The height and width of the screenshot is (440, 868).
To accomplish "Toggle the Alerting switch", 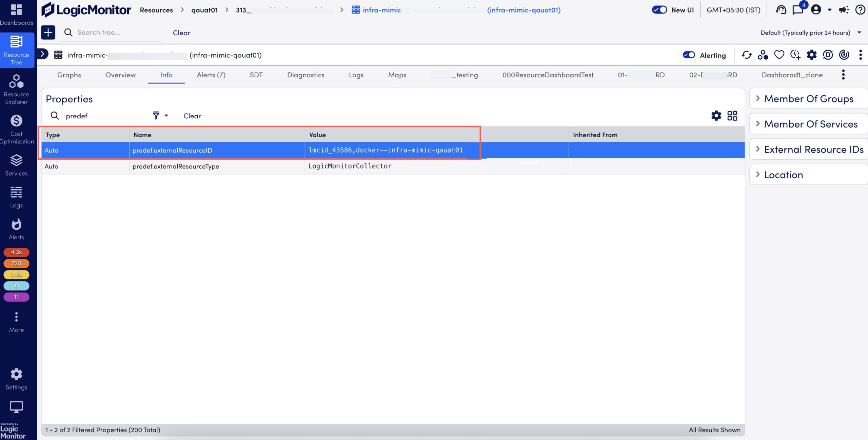I will (689, 55).
